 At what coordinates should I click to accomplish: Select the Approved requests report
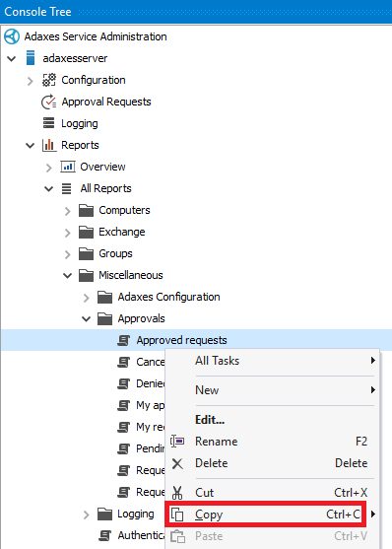coord(181,340)
